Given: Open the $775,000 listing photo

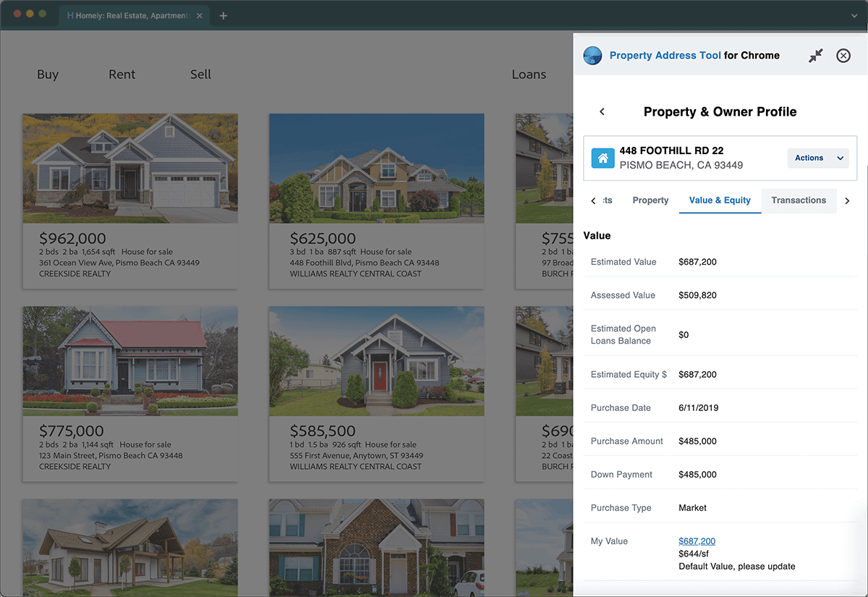Looking at the screenshot, I should click(130, 361).
